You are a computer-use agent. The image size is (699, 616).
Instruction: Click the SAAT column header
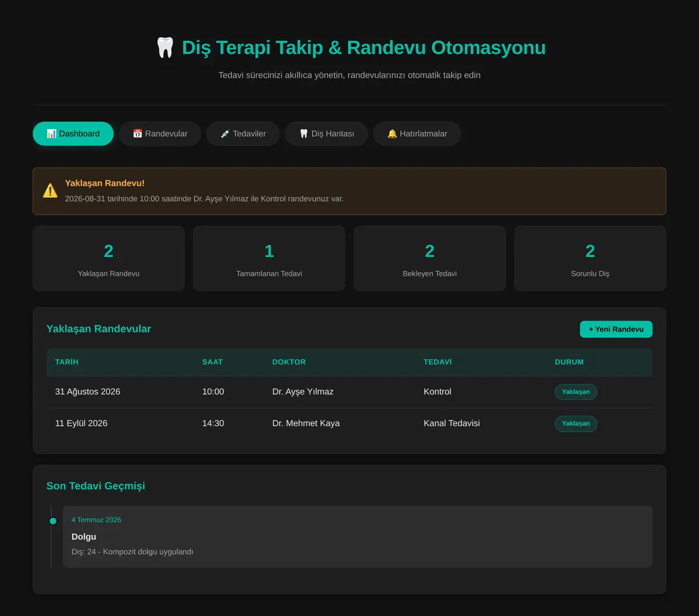pyautogui.click(x=213, y=362)
